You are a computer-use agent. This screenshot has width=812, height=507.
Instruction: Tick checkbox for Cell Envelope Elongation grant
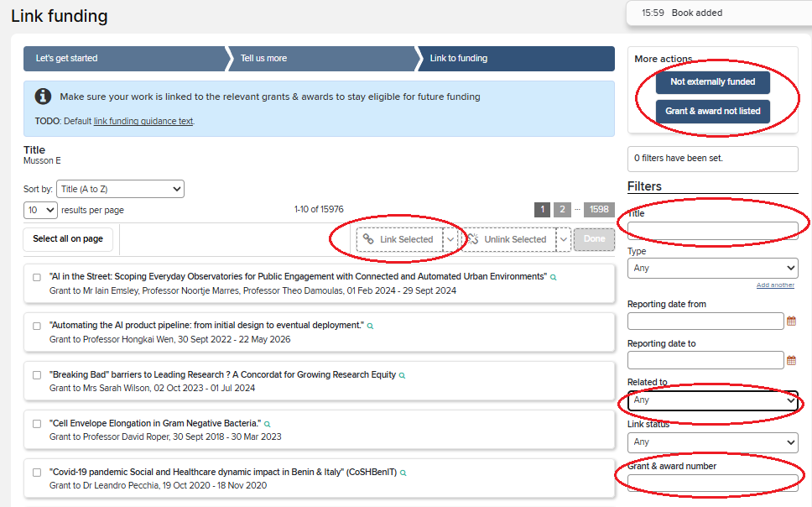[x=37, y=424]
